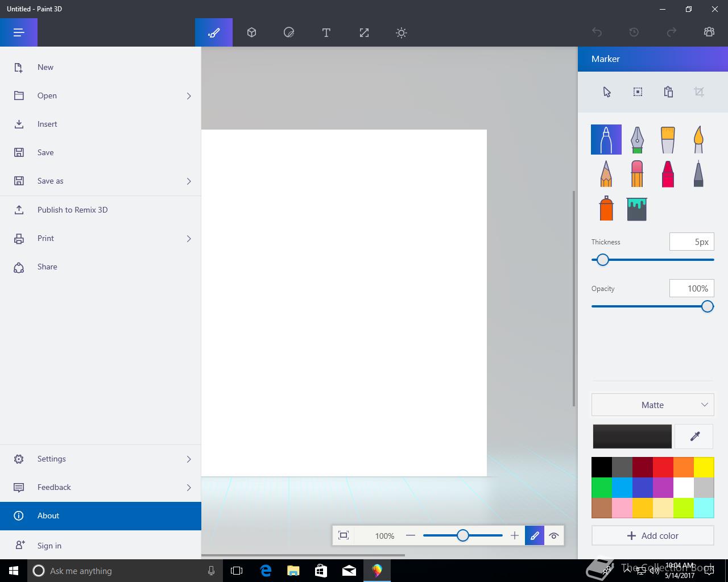Open Task View on the taskbar
728x582 pixels.
[237, 571]
